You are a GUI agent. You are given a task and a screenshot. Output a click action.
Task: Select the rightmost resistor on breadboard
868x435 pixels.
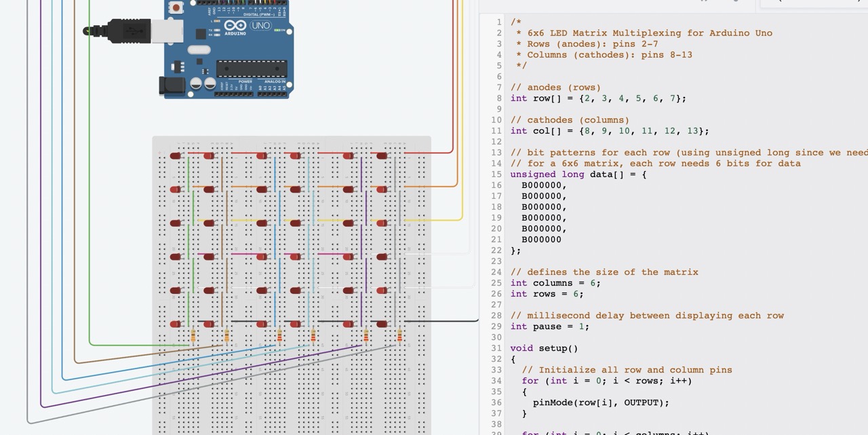[x=399, y=335]
